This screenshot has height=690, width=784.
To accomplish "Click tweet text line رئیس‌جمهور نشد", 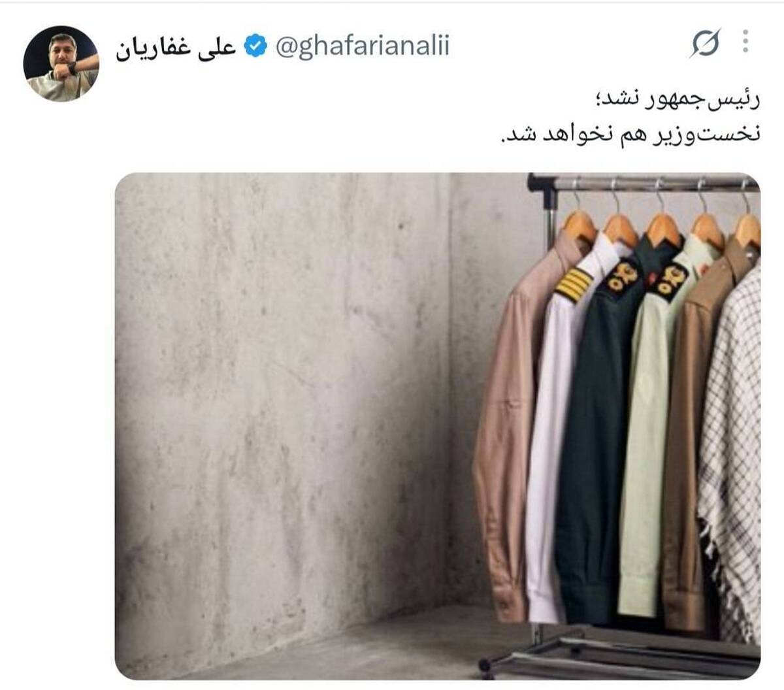I will point(676,101).
